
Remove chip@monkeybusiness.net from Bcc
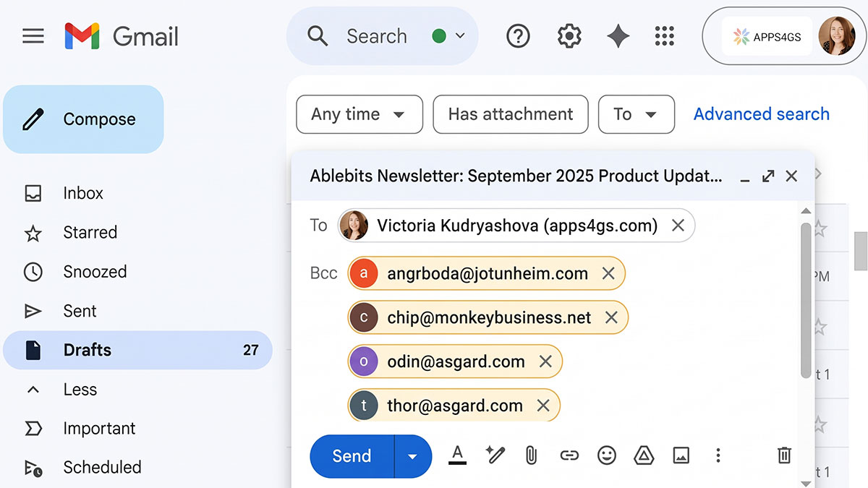611,318
